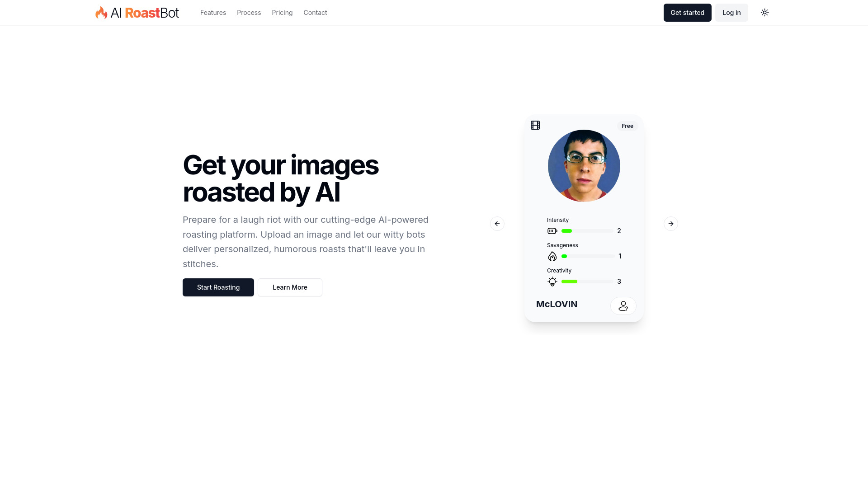Click the right arrow navigation icon
The image size is (868, 488).
pos(671,223)
